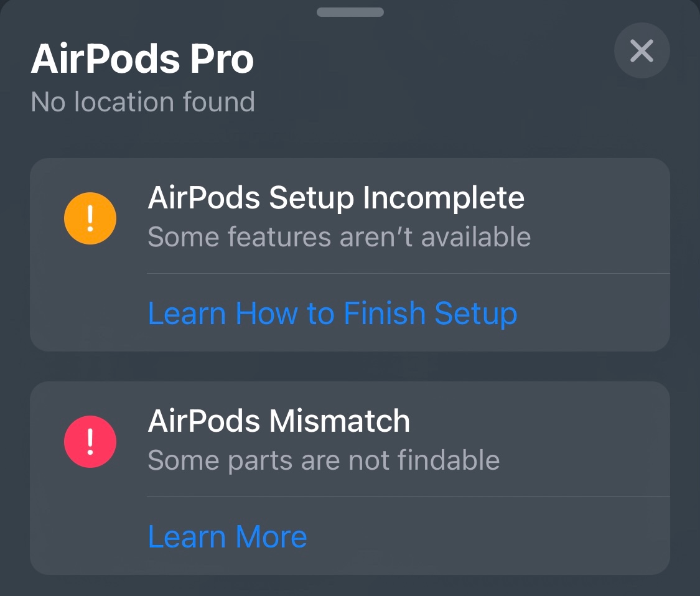Click the AirPods Pro title
Image resolution: width=700 pixels, height=596 pixels.
click(x=142, y=60)
